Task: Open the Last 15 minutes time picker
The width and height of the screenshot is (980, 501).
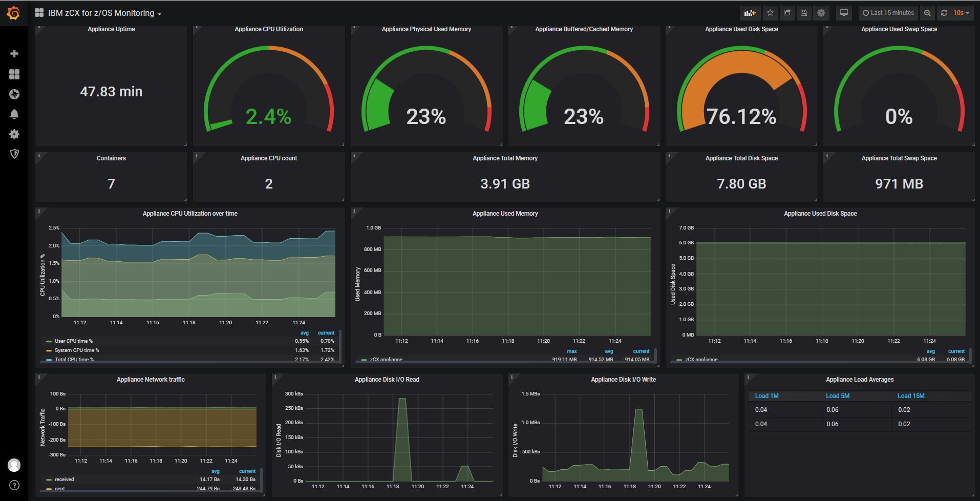Action: pos(888,13)
